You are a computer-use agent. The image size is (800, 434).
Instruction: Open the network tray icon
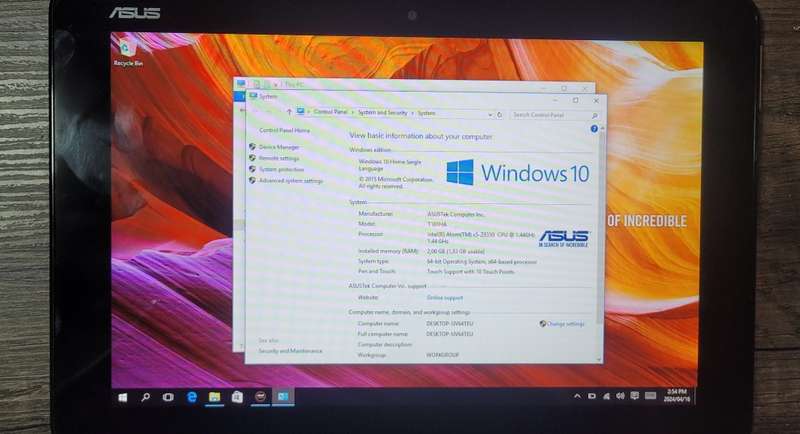[x=606, y=396]
